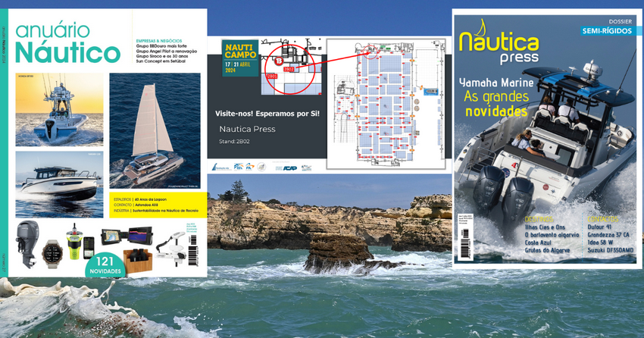Click the FIL sponsor logo
The height and width of the screenshot is (338, 644).
250,167
